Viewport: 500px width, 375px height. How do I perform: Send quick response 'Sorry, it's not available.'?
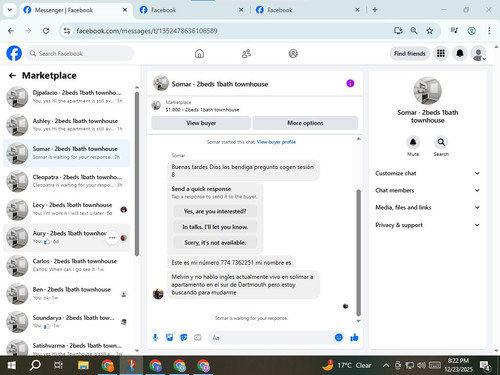[x=215, y=242]
